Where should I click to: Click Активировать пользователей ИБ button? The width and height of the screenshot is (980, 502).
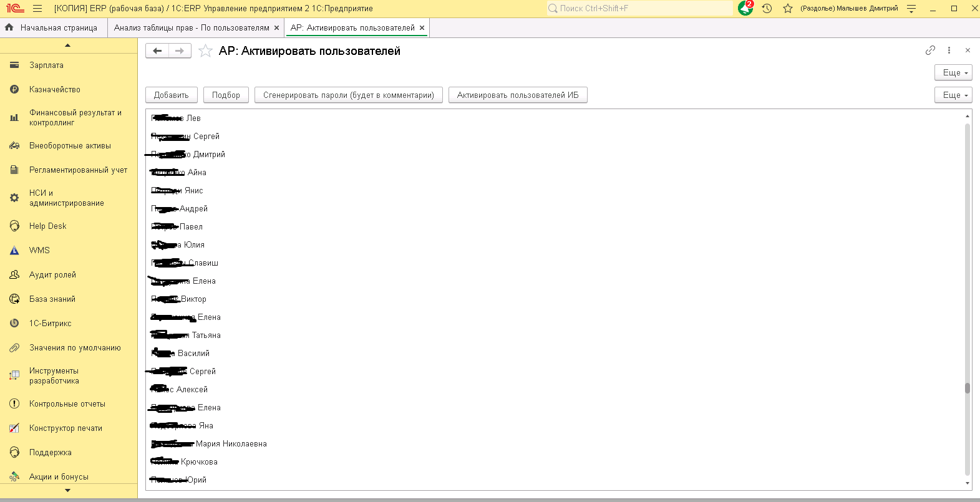click(518, 95)
